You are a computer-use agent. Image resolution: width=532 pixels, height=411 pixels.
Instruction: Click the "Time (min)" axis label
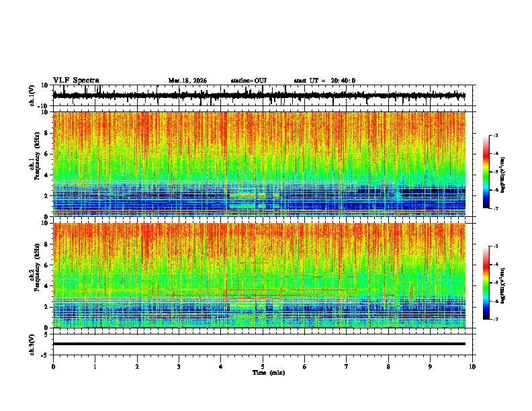click(269, 373)
